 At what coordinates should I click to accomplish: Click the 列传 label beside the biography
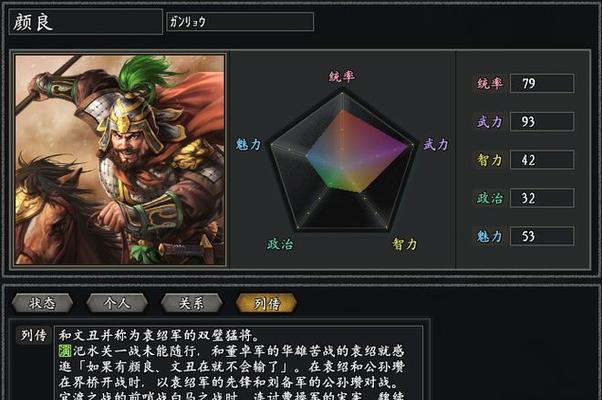(34, 335)
